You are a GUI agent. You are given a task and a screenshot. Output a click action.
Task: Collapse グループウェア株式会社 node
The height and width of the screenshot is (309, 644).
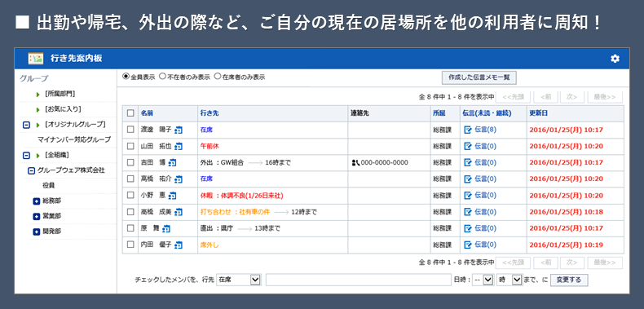[x=31, y=170]
